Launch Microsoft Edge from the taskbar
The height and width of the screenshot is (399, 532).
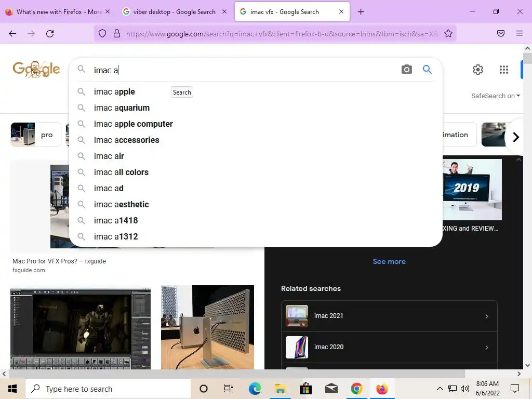tap(255, 389)
